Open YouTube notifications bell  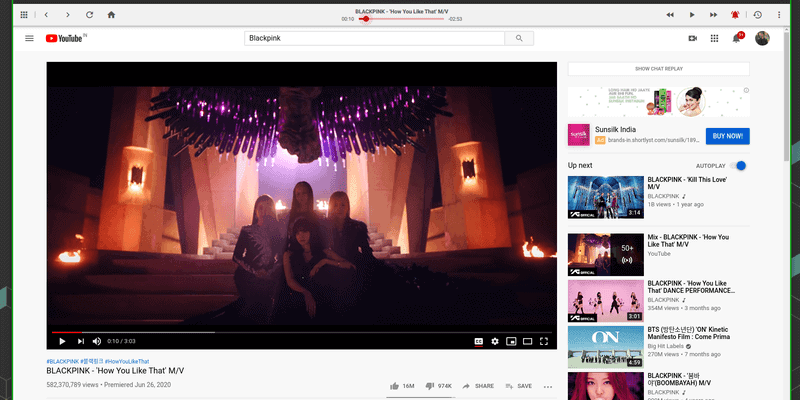(736, 38)
